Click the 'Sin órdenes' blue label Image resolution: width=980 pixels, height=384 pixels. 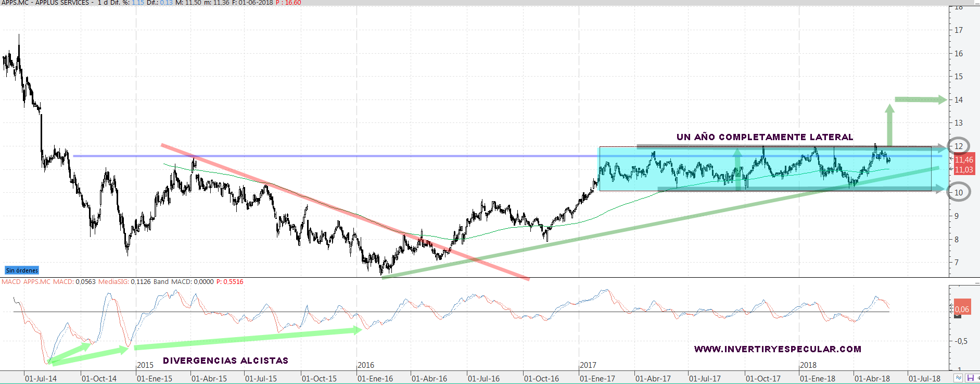click(22, 270)
